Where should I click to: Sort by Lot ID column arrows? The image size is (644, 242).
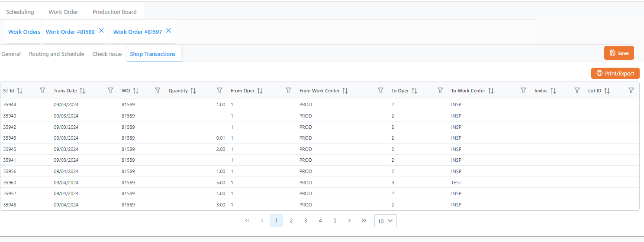pyautogui.click(x=607, y=91)
